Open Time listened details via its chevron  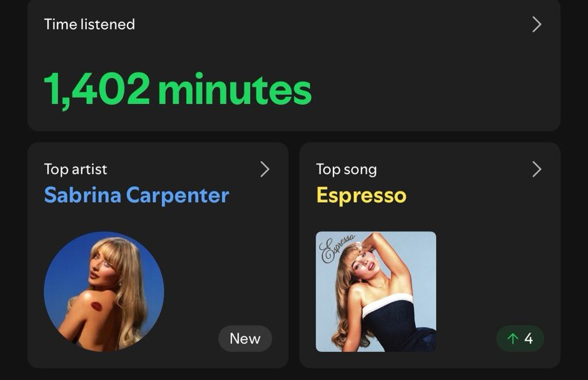tap(536, 25)
